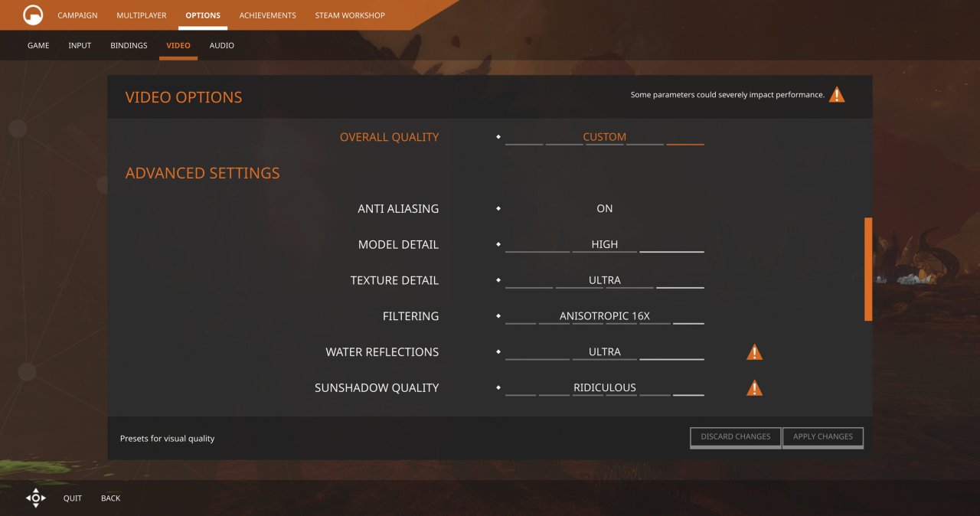Viewport: 980px width, 516px height.
Task: Click the Model Detail label
Action: click(x=398, y=244)
